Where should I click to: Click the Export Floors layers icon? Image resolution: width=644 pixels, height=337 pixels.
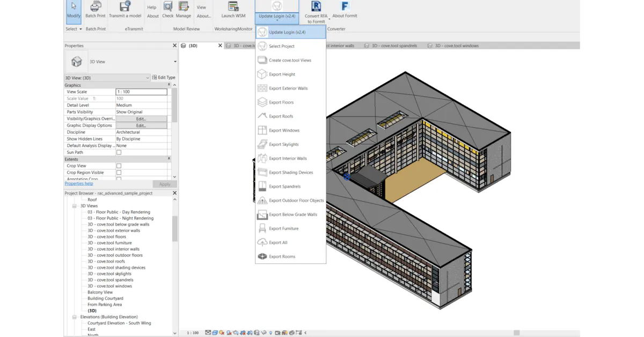tap(262, 102)
